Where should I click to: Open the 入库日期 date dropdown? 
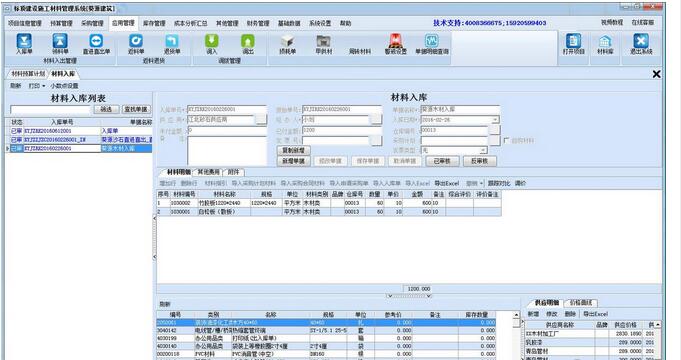(495, 119)
